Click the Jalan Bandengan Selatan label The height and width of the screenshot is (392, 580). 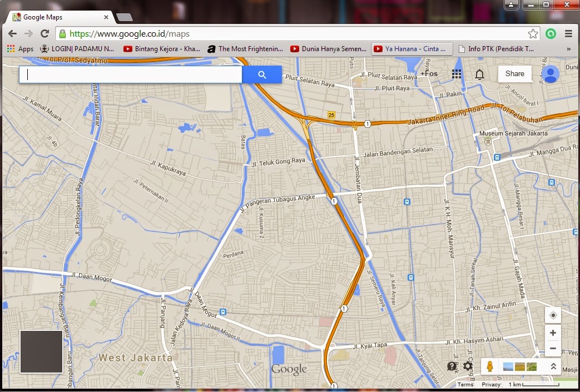(x=398, y=152)
